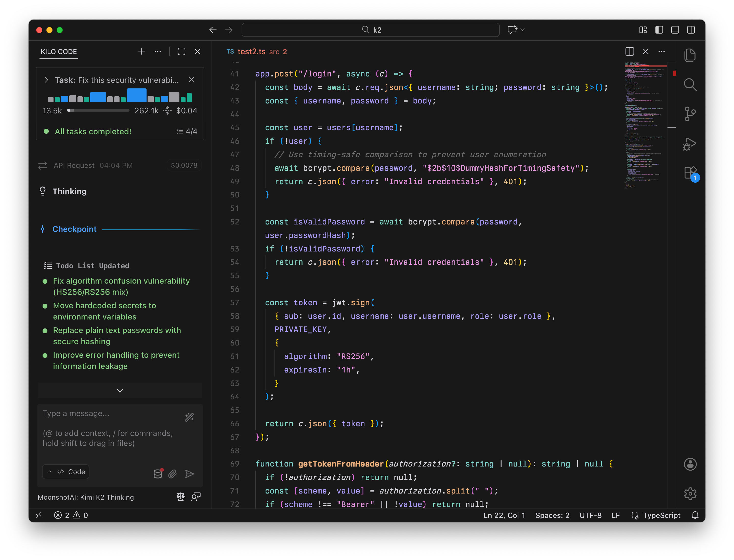Send the message with the arrow icon

coord(189,474)
